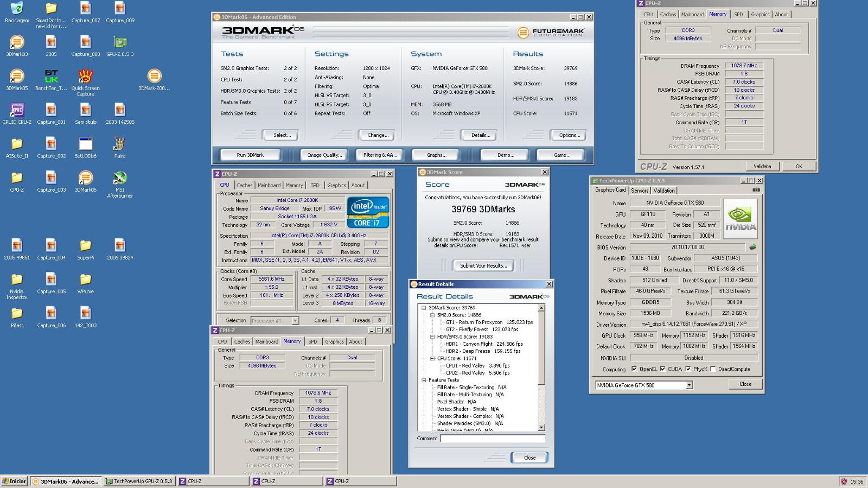
Task: Click the Game... button in 3DMark06
Action: (561, 155)
